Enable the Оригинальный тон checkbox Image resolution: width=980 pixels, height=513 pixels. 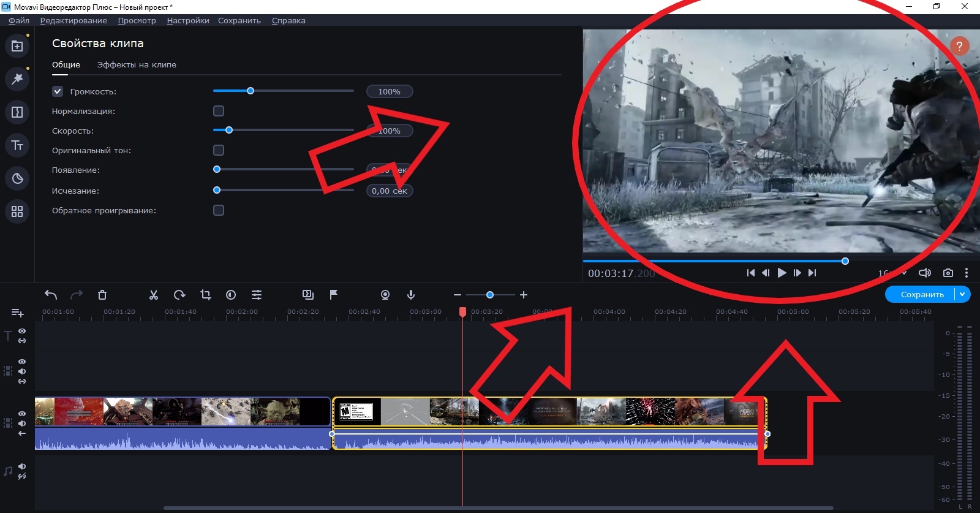click(219, 150)
